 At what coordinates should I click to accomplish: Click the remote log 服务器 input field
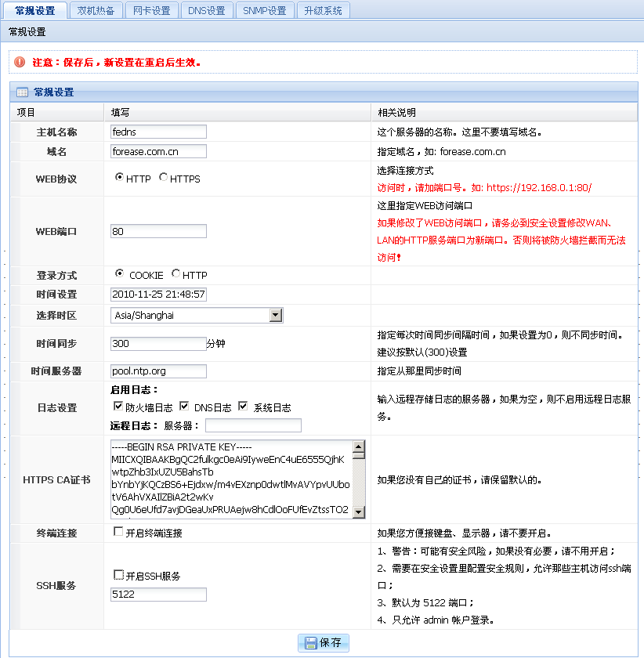[253, 425]
